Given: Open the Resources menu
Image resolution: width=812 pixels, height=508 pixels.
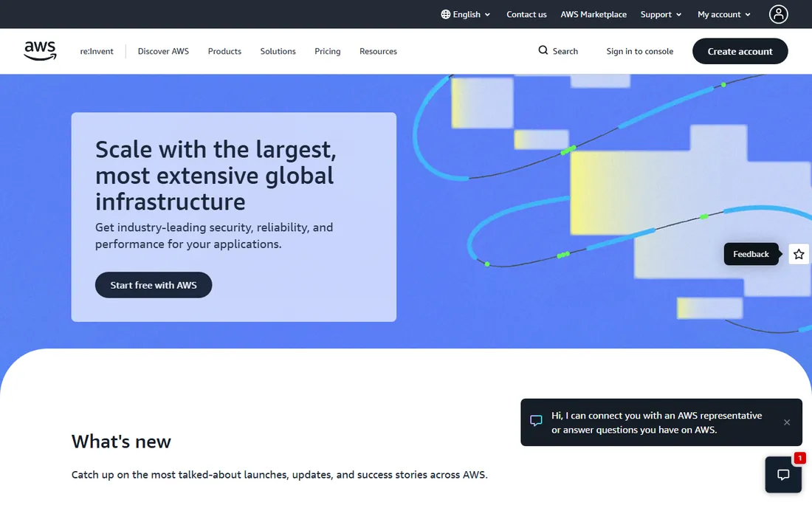Looking at the screenshot, I should click(x=378, y=51).
